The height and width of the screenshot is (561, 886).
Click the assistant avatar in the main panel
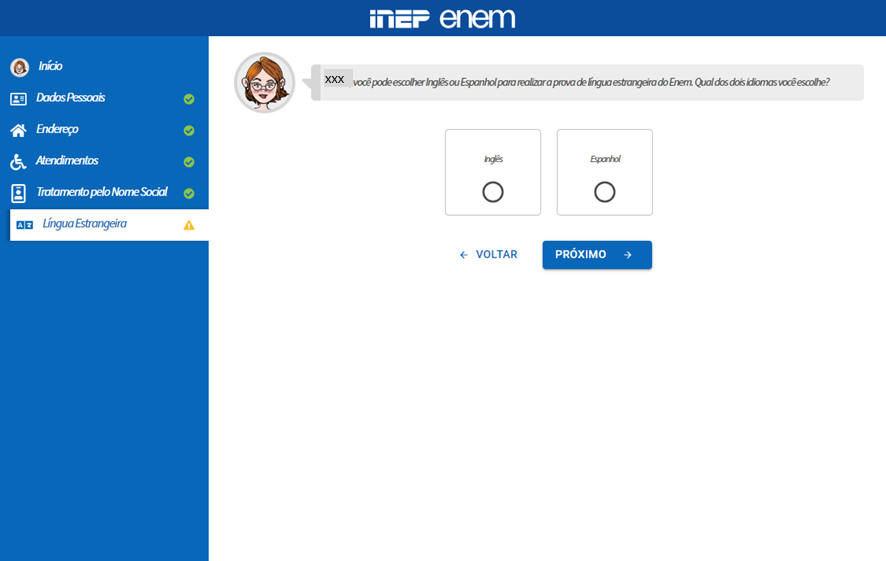pos(264,82)
